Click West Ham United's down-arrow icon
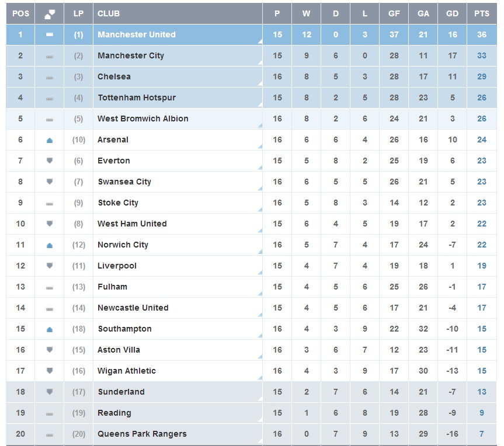Screen dimensions: 504x446 click(50, 224)
